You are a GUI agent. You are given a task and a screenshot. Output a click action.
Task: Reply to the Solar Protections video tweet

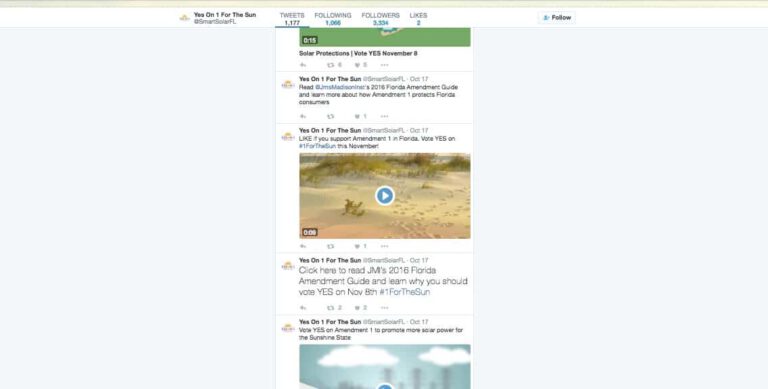[x=303, y=65]
